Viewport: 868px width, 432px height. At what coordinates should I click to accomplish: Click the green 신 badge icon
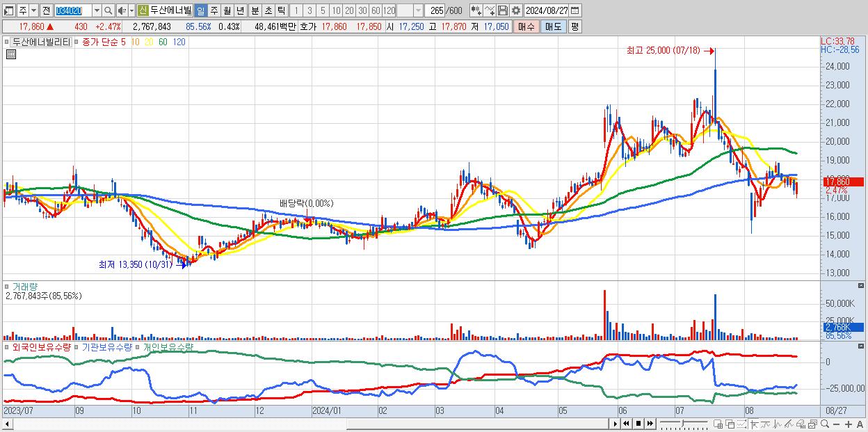point(143,10)
